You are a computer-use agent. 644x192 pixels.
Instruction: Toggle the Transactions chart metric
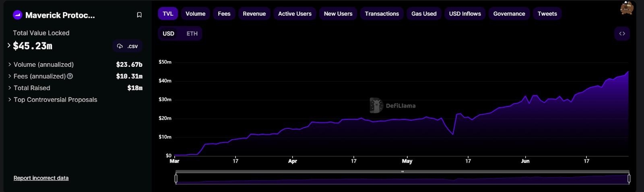coord(382,14)
